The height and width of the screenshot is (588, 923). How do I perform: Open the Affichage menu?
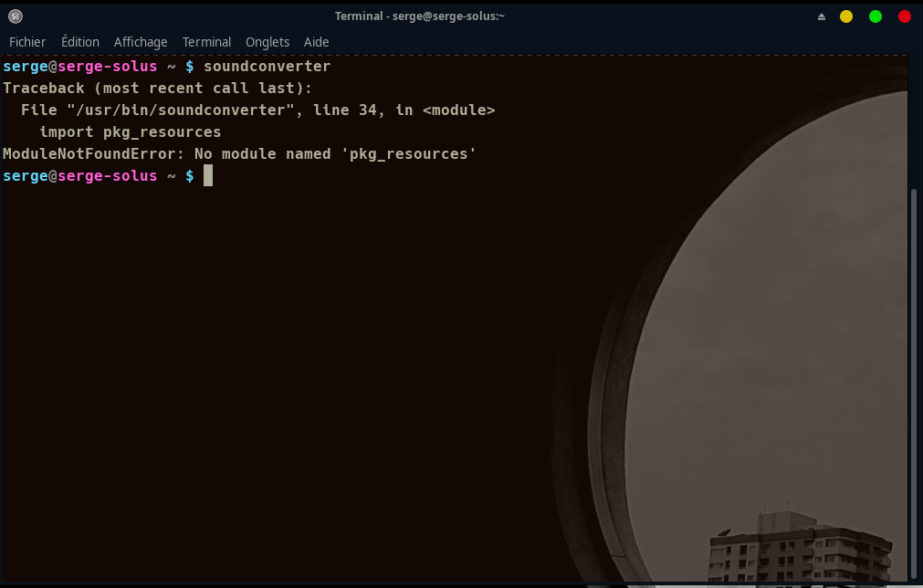pyautogui.click(x=140, y=42)
